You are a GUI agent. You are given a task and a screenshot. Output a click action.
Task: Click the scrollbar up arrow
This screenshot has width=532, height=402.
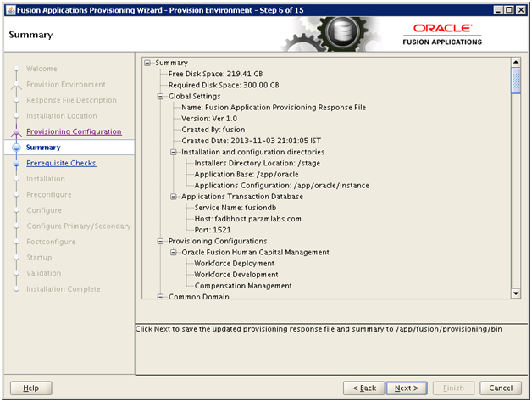(516, 62)
